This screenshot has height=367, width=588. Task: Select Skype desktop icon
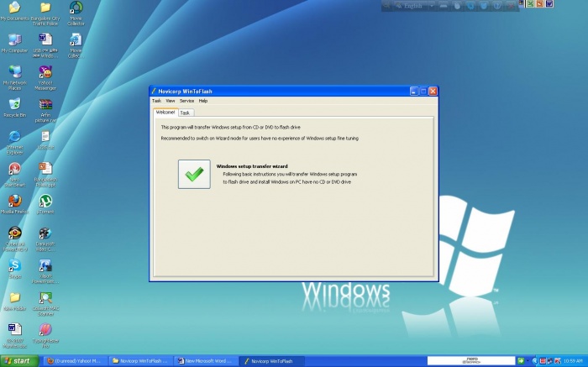tap(14, 269)
